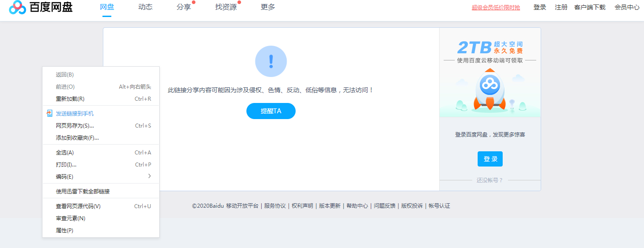
Task: Click the blue exclamation warning icon
Action: 271,61
